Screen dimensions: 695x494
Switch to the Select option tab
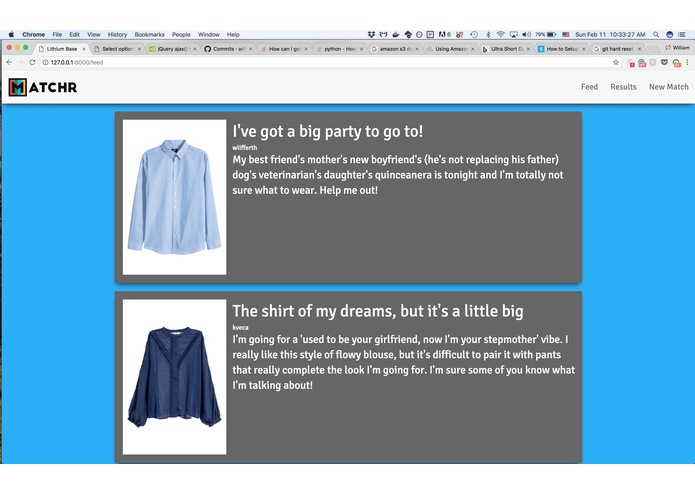pyautogui.click(x=117, y=49)
